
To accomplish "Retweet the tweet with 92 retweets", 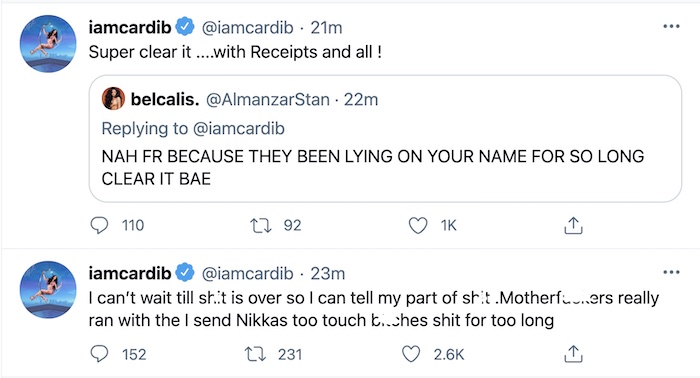I will point(261,225).
